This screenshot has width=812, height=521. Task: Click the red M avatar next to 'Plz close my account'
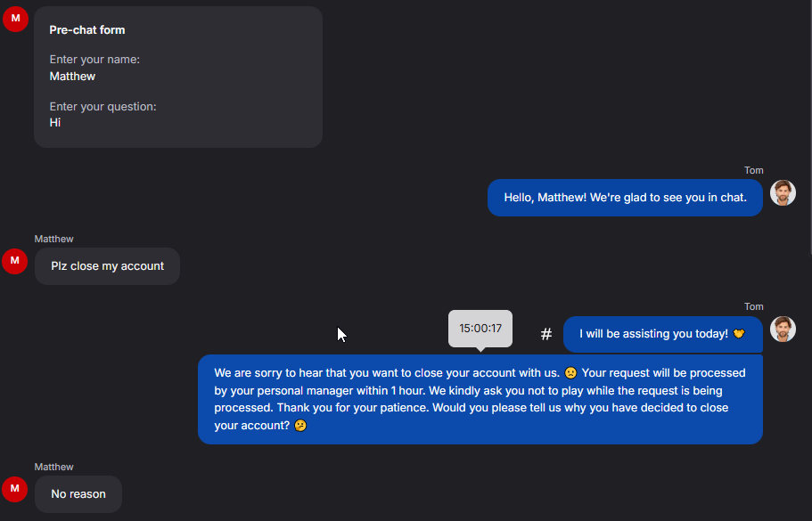15,261
